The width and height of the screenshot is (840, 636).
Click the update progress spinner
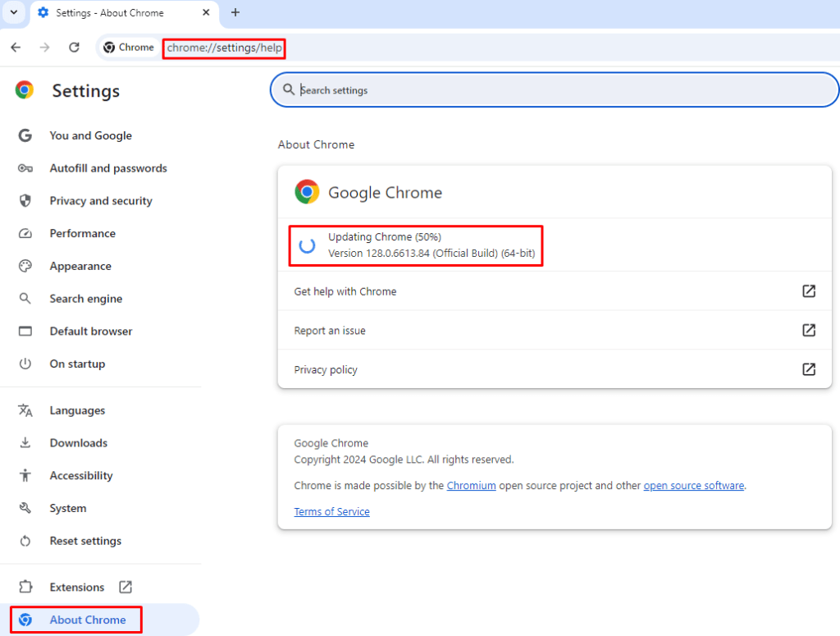coord(307,245)
